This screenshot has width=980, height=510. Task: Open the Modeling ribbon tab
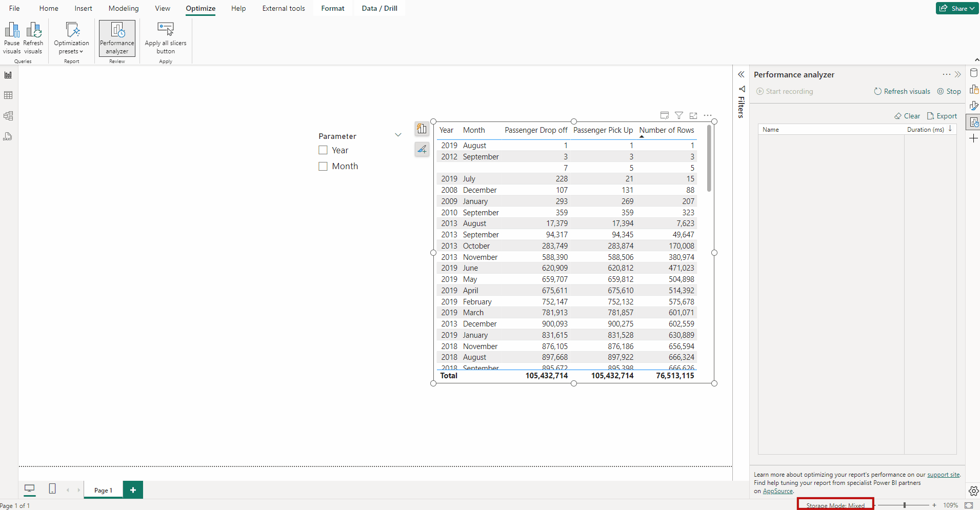pos(124,8)
